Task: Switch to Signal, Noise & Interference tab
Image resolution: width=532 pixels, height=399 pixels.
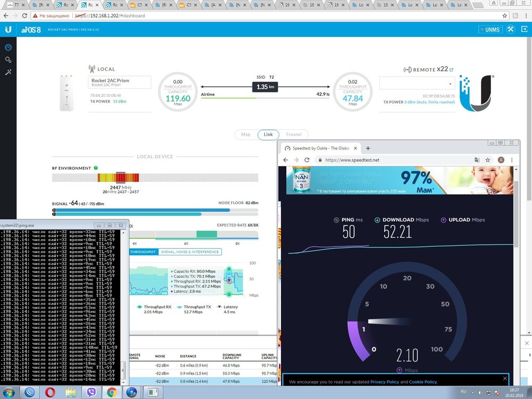Action: tap(190, 252)
